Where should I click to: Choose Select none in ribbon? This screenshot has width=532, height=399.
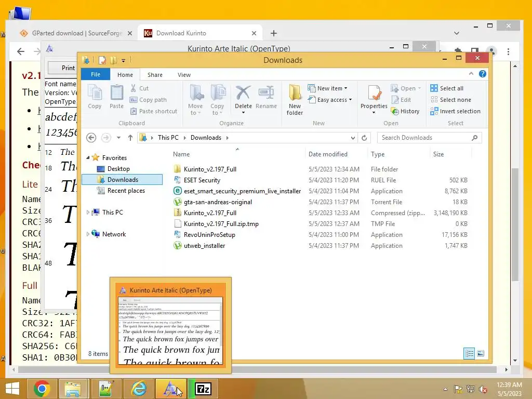450,100
